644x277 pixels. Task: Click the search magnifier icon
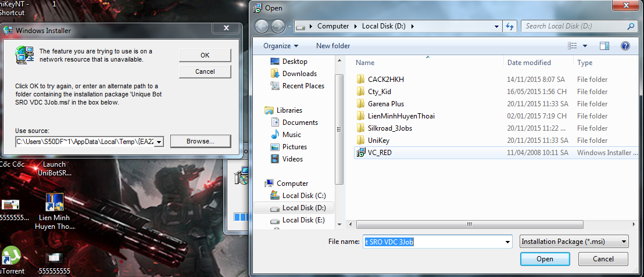[x=631, y=26]
